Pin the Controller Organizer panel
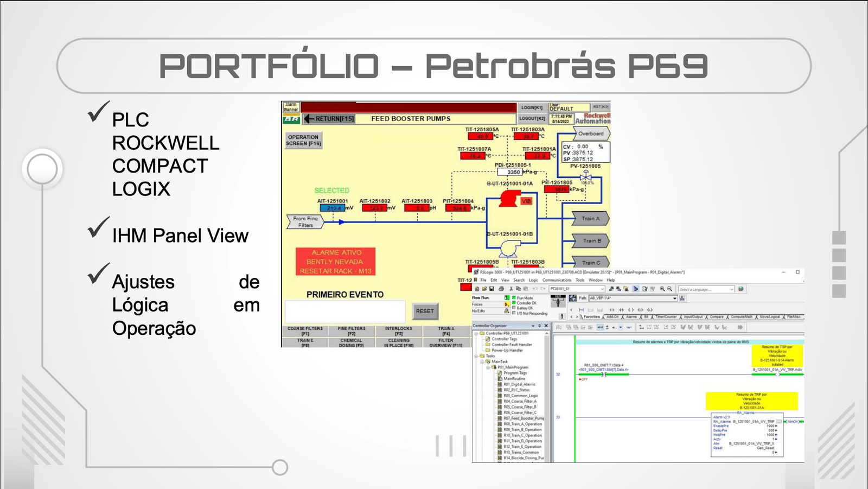 point(539,326)
